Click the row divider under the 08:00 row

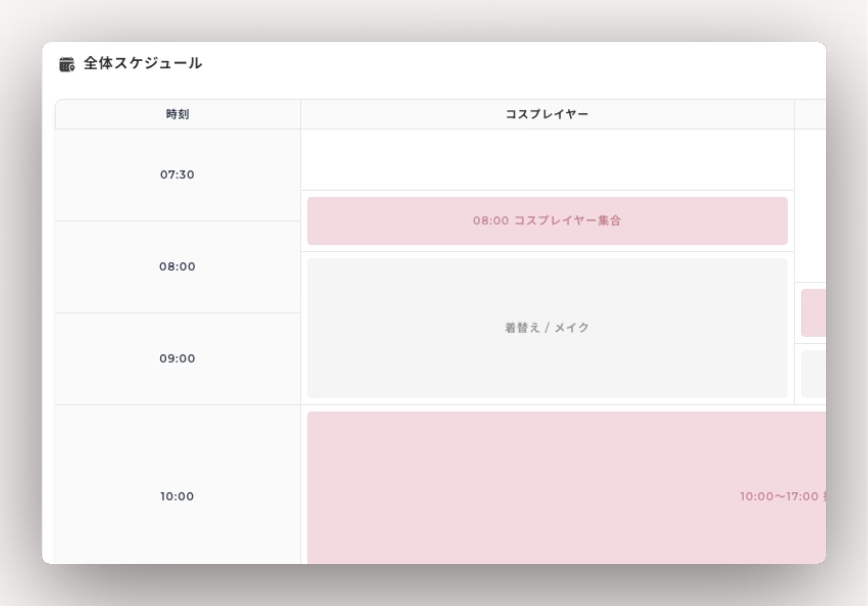coord(176,312)
